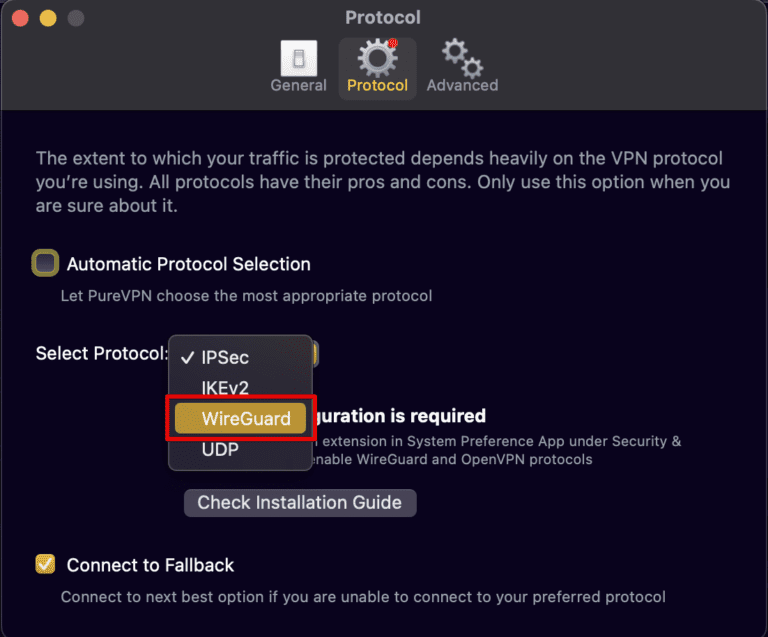The width and height of the screenshot is (768, 637).
Task: Click the Automatic Protocol Selection label
Action: 188,264
